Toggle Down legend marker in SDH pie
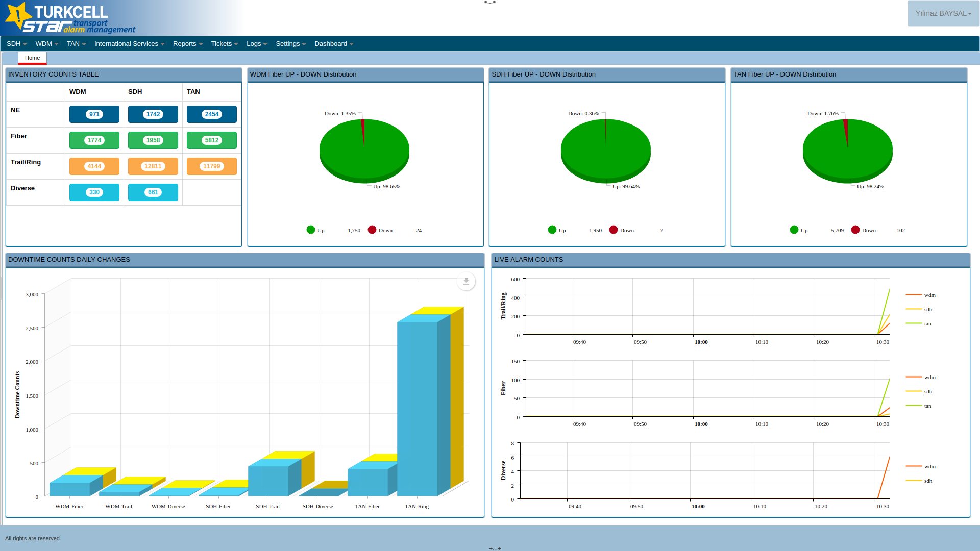 pos(614,230)
